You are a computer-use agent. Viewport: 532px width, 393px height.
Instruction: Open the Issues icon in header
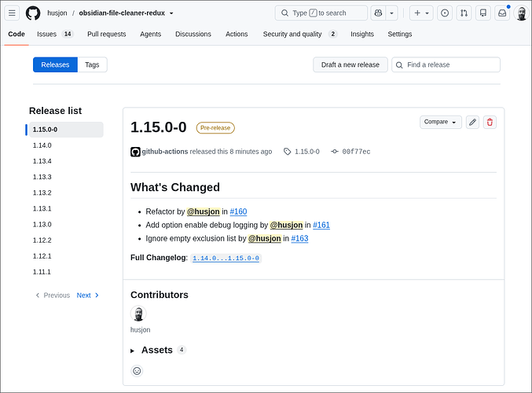(x=445, y=13)
